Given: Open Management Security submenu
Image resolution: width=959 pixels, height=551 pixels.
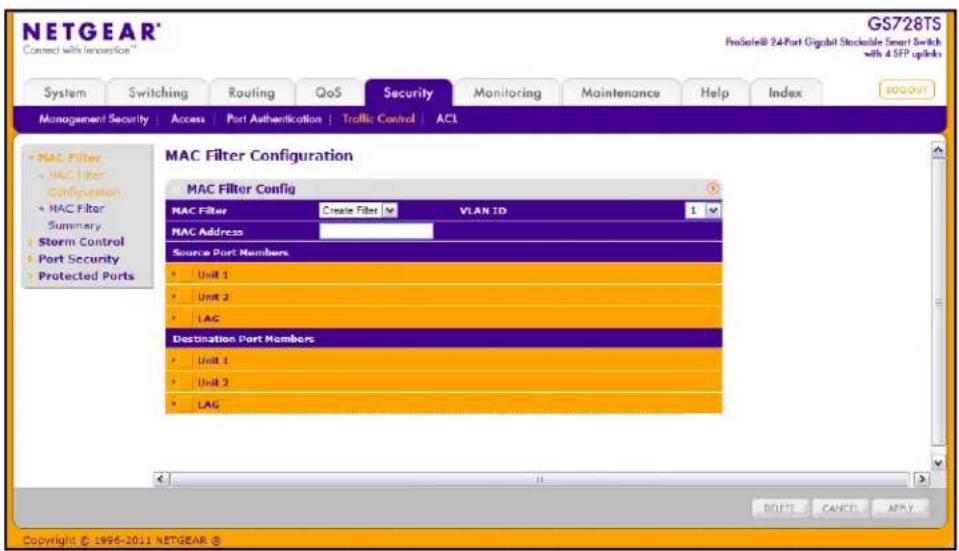Looking at the screenshot, I should pyautogui.click(x=94, y=119).
